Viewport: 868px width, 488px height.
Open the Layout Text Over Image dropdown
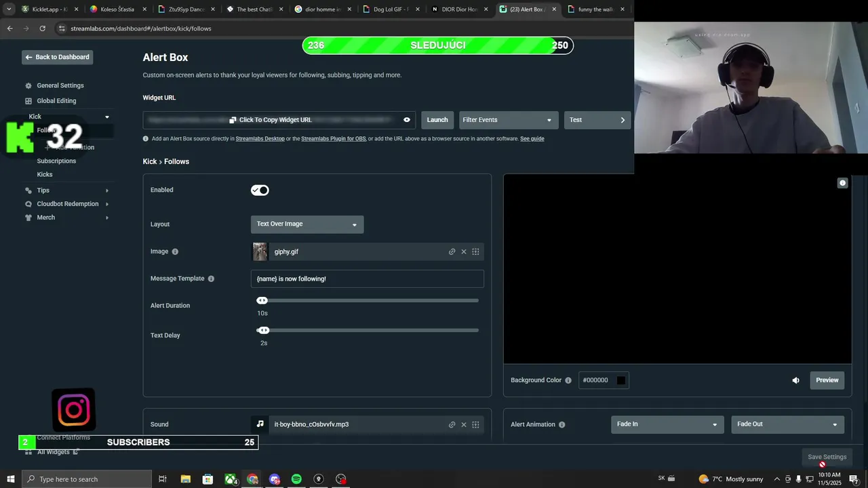tap(307, 224)
